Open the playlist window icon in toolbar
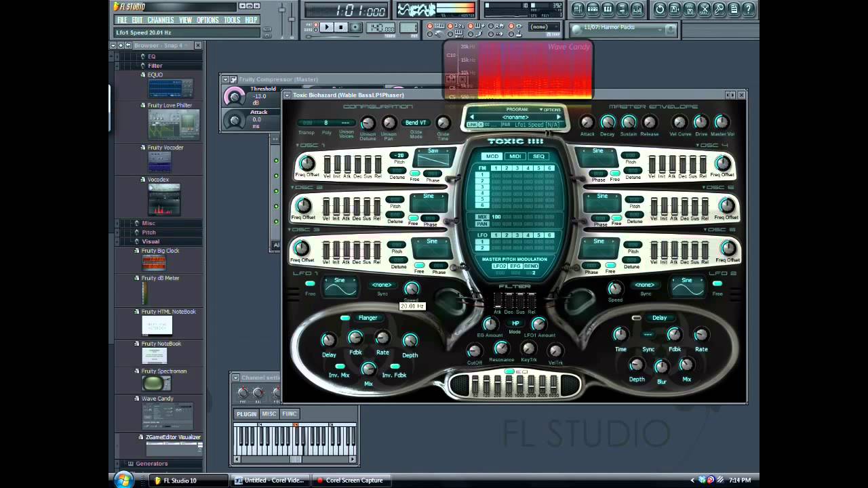This screenshot has width=868, height=488. (578, 9)
